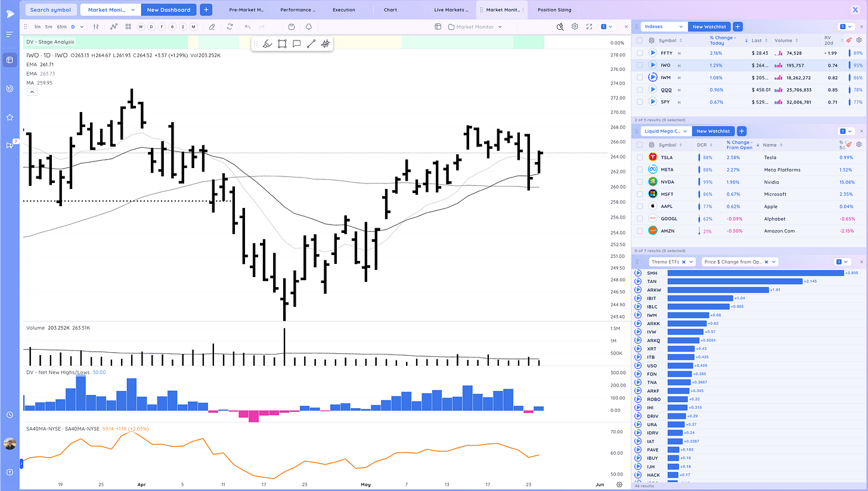The height and width of the screenshot is (491, 868).
Task: Switch to the Performance tab
Action: coord(298,10)
